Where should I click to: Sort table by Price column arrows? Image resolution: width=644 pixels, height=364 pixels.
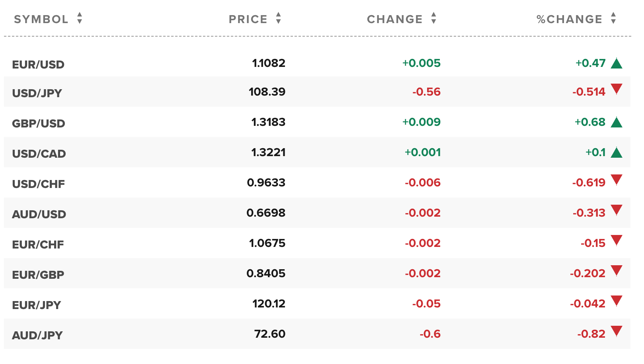[x=278, y=18]
